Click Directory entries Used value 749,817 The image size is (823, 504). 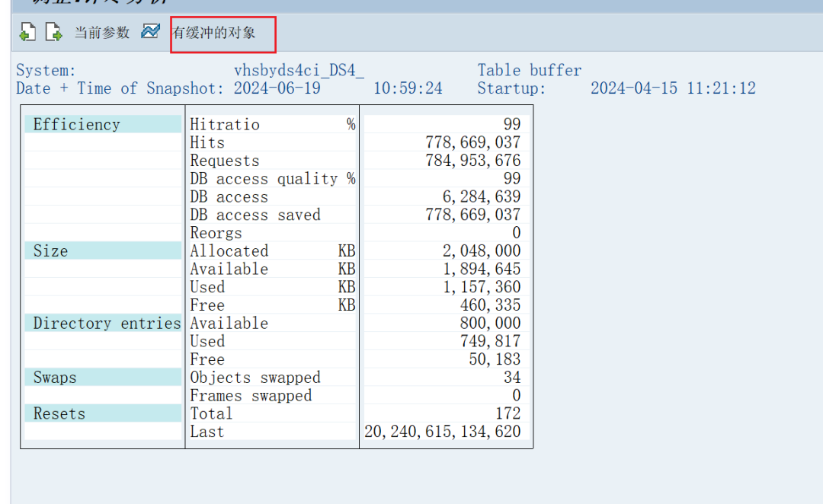point(490,341)
